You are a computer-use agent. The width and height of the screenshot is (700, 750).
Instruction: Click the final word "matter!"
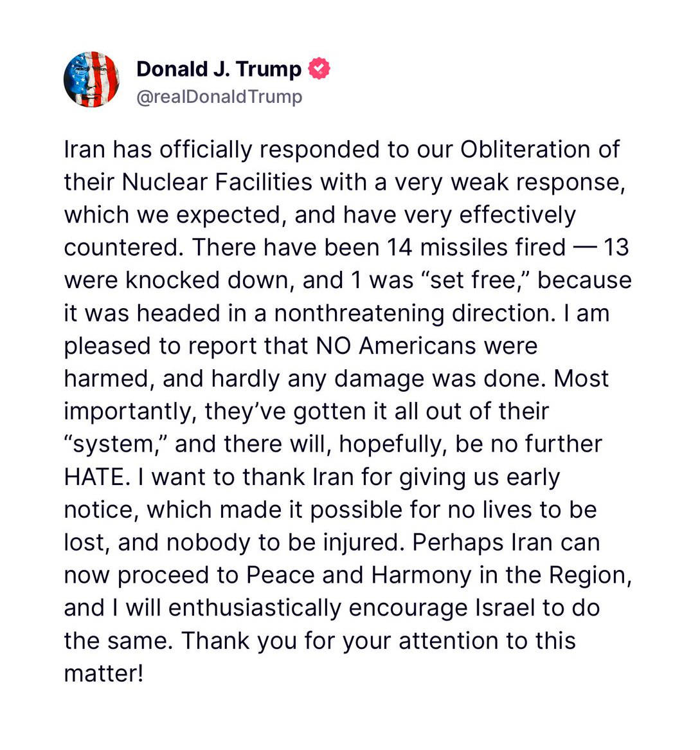click(x=103, y=674)
